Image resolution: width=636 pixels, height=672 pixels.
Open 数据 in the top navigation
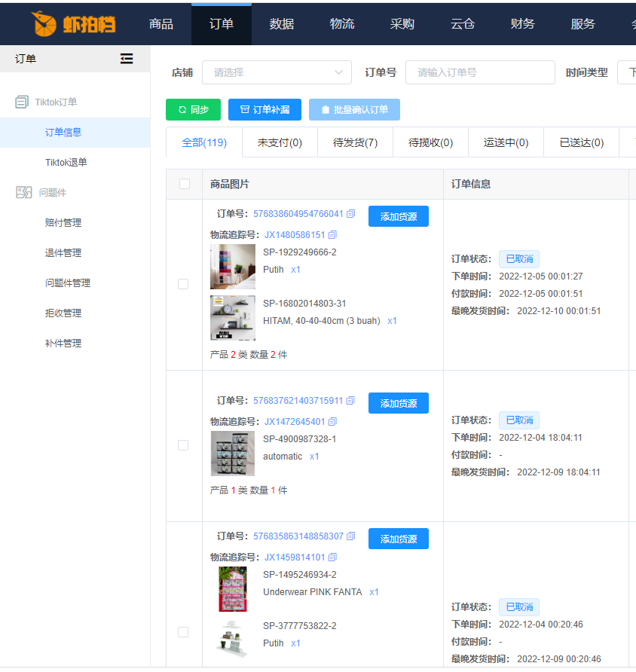coord(282,24)
